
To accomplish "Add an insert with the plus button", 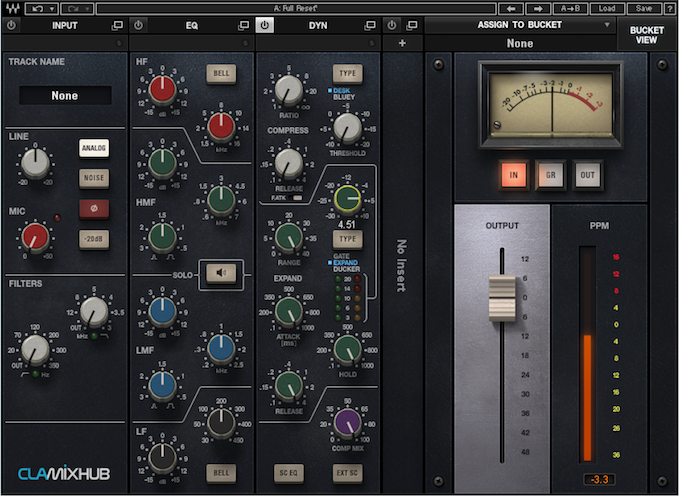I will pyautogui.click(x=402, y=43).
